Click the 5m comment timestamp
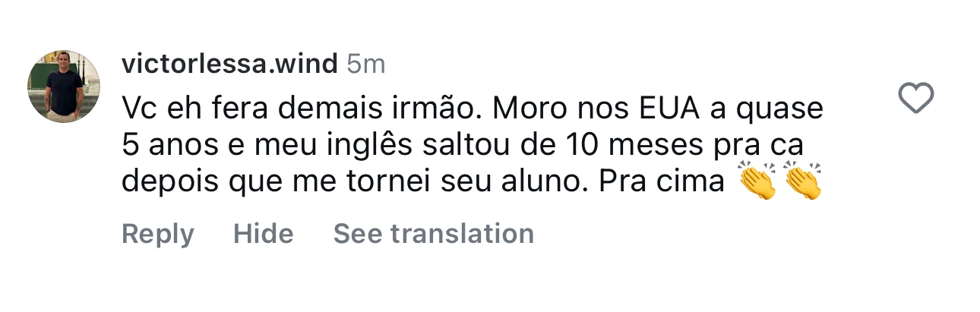This screenshot has height=312, width=980. [366, 65]
